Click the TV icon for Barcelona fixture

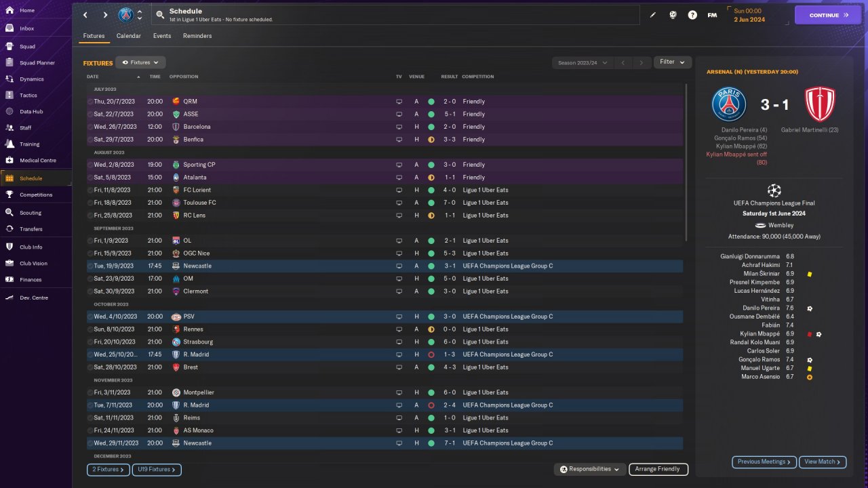399,127
